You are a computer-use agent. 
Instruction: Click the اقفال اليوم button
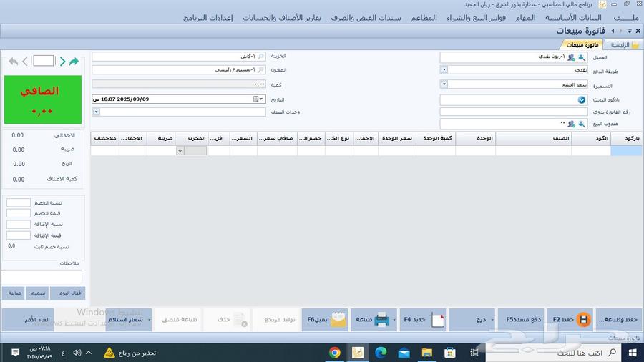[x=68, y=293]
